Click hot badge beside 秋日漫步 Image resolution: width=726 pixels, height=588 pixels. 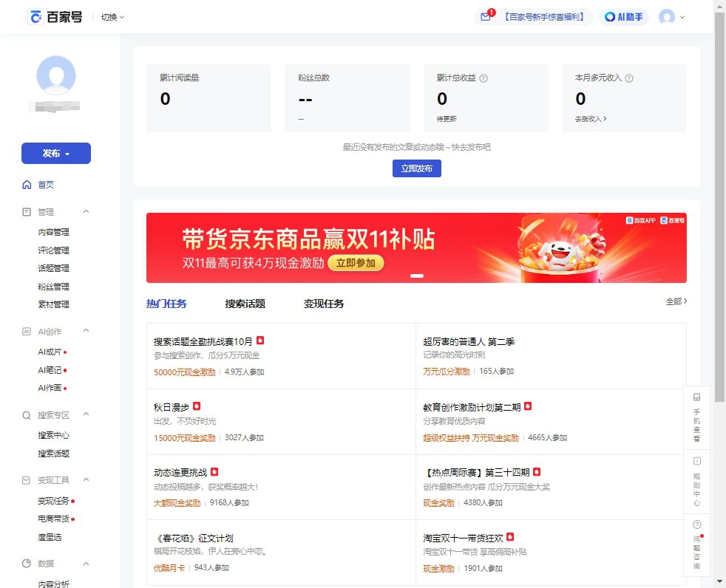[x=197, y=406]
